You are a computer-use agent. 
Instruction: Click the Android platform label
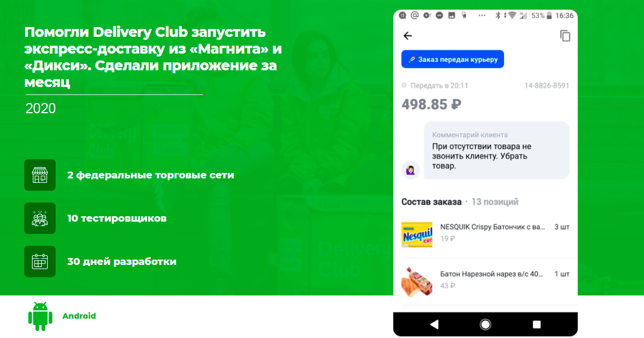tap(79, 316)
